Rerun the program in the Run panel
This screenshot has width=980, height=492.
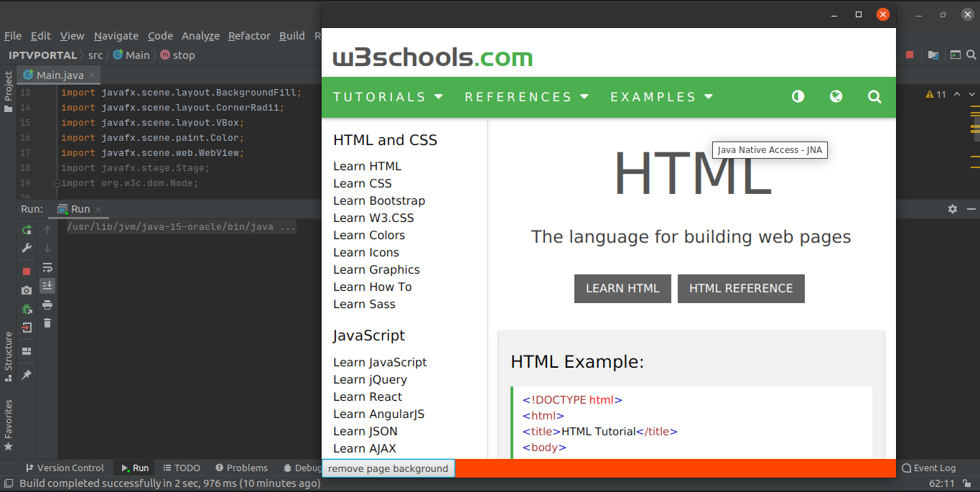[27, 230]
